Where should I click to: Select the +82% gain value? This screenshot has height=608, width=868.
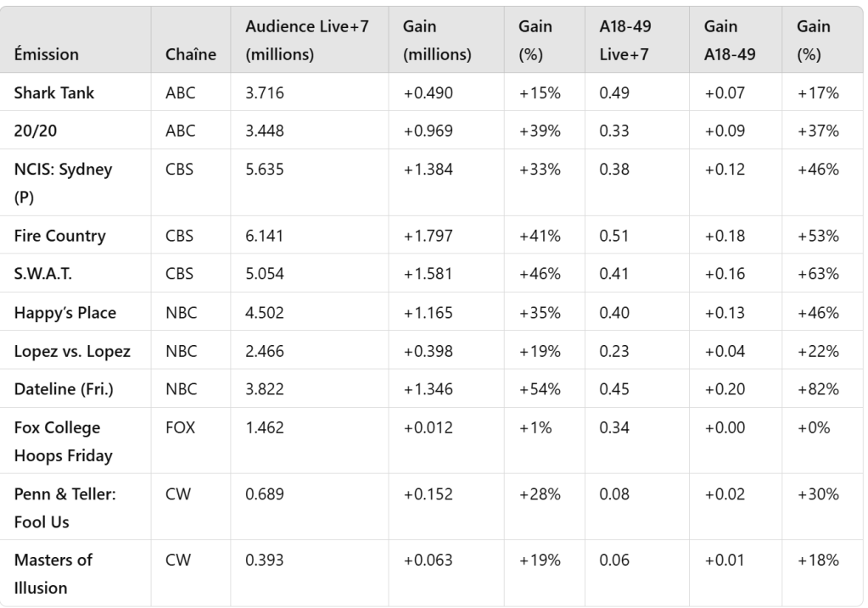click(x=817, y=389)
